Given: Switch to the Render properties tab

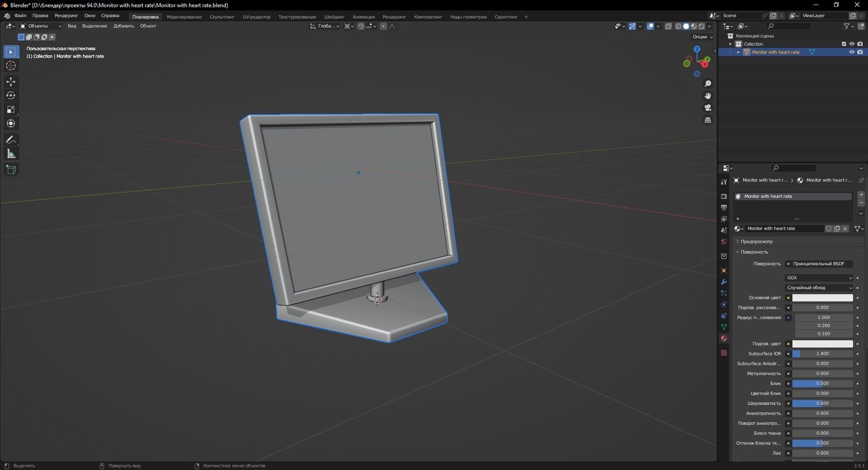Looking at the screenshot, I should point(723,197).
